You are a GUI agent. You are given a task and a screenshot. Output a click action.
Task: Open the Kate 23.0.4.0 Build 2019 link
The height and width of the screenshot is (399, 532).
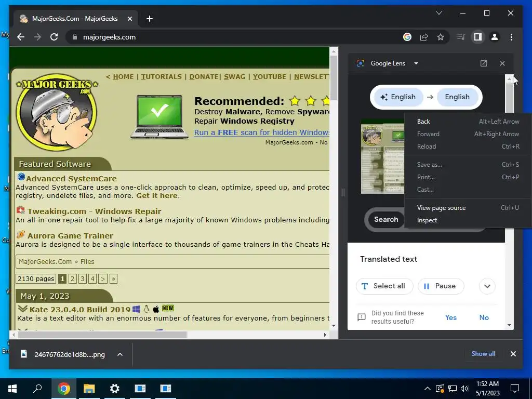(x=79, y=310)
